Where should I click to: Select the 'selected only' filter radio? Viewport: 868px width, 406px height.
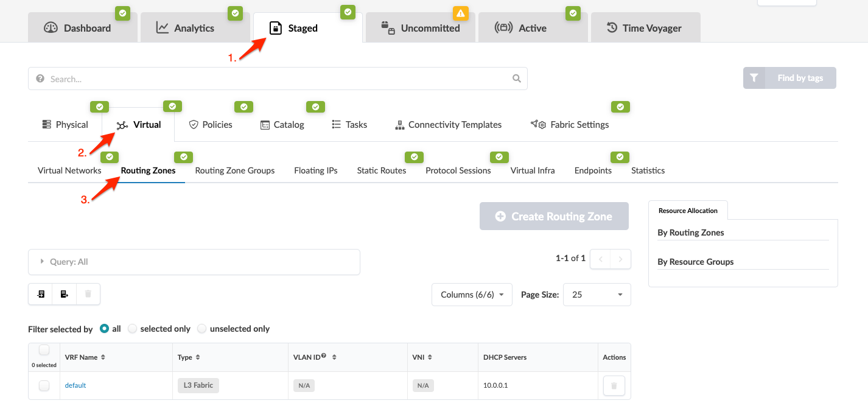pos(133,329)
